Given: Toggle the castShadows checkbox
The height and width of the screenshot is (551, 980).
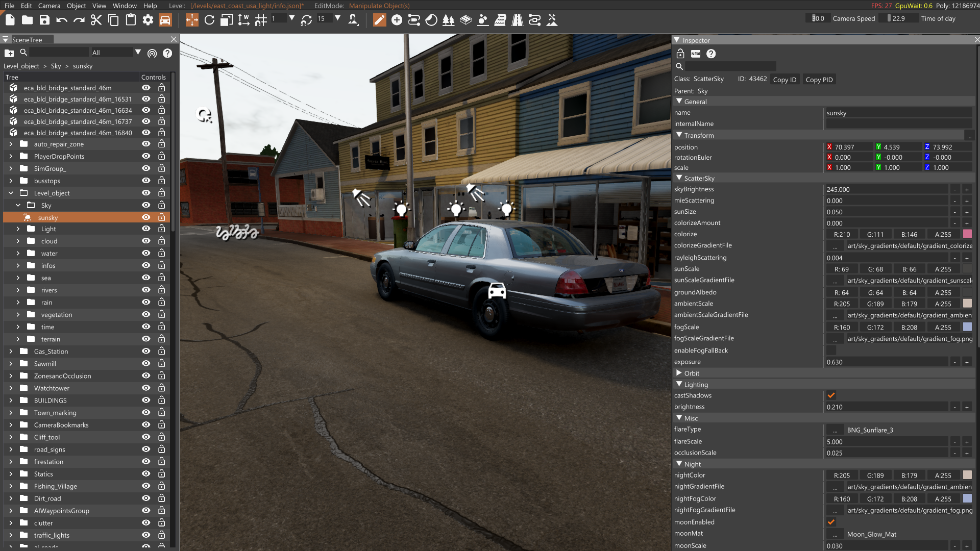Looking at the screenshot, I should 831,395.
